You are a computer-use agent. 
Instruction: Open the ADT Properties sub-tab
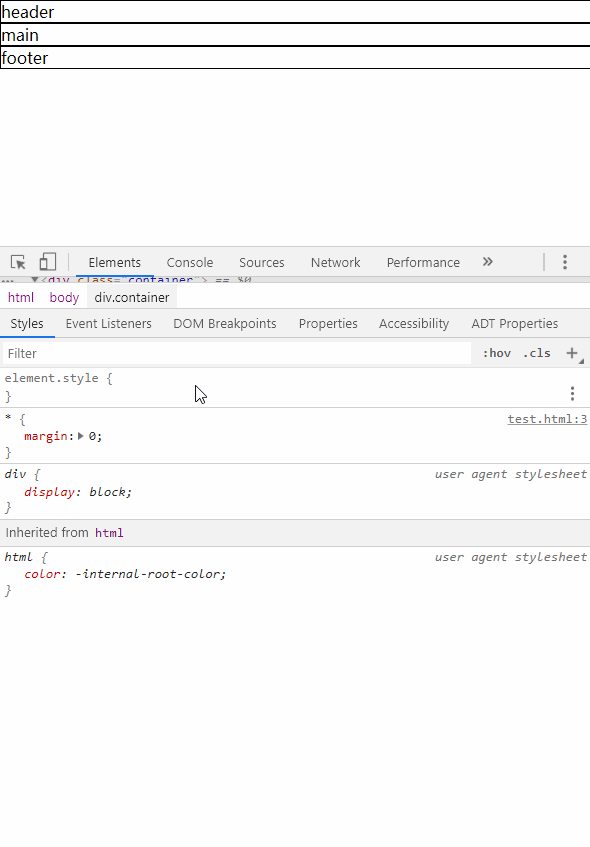(514, 324)
